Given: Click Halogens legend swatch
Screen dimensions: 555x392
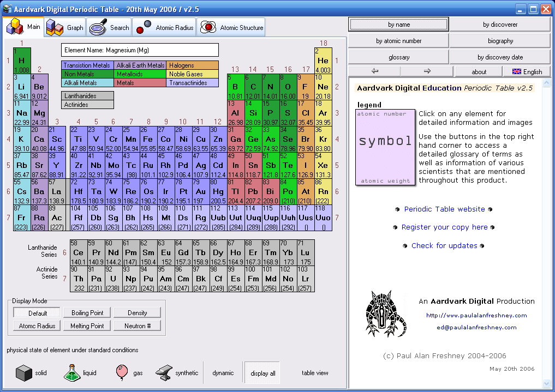Looking at the screenshot, I should pyautogui.click(x=192, y=65).
